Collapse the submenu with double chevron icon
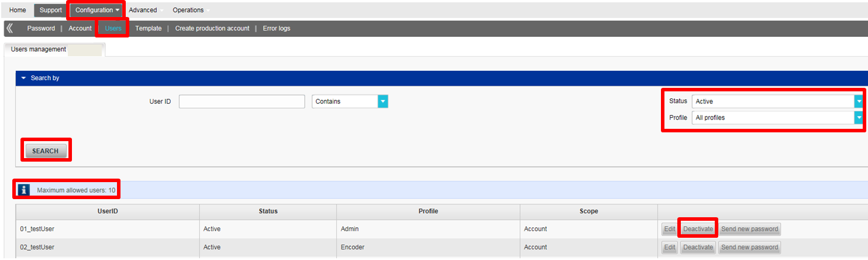868x260 pixels. [x=9, y=28]
